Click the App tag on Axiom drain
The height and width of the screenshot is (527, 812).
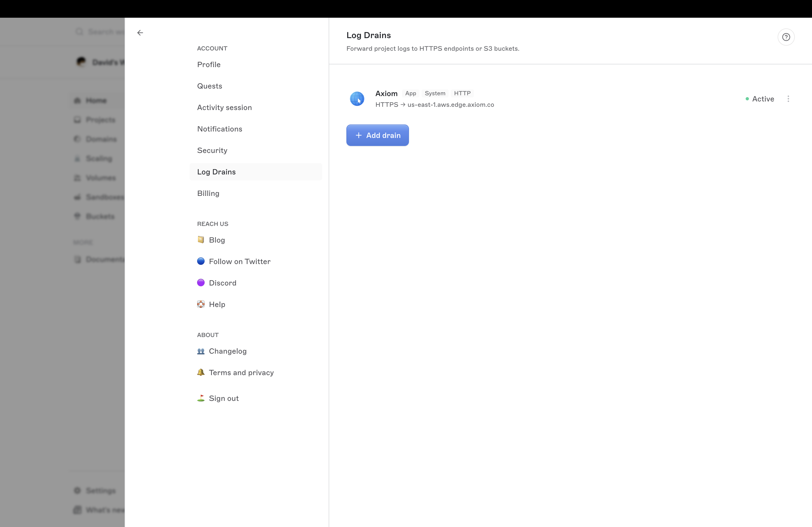pos(411,93)
